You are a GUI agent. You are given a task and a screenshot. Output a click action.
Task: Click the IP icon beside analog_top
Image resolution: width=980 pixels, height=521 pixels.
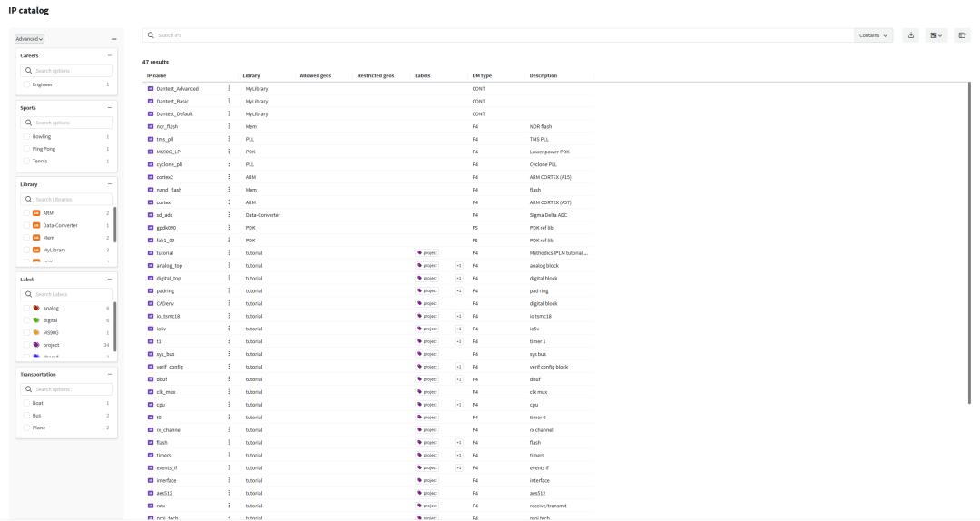coord(151,265)
